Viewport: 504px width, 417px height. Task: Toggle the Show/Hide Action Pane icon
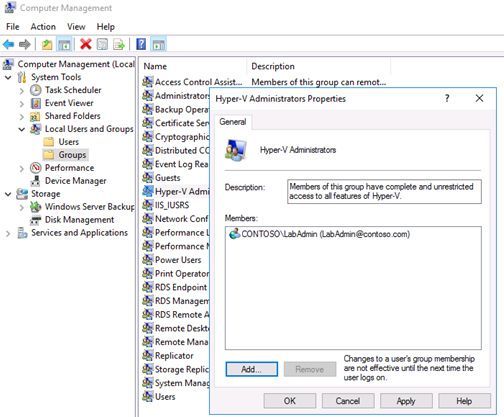[x=159, y=44]
